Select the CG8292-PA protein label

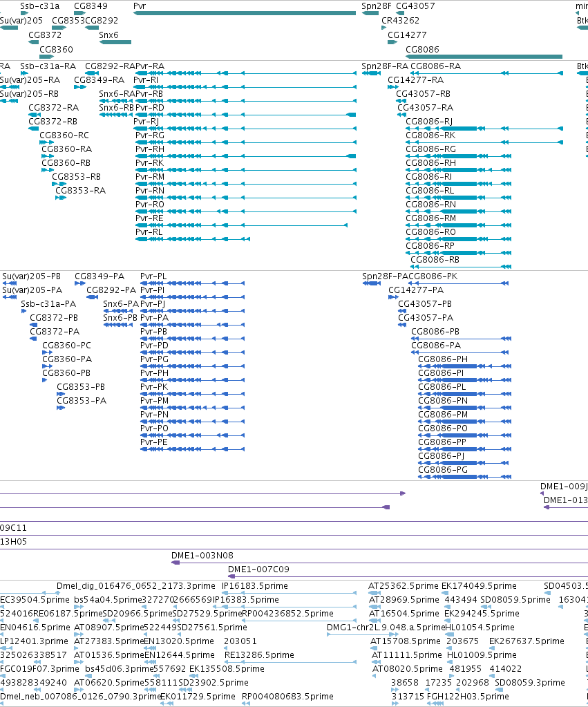(x=111, y=290)
